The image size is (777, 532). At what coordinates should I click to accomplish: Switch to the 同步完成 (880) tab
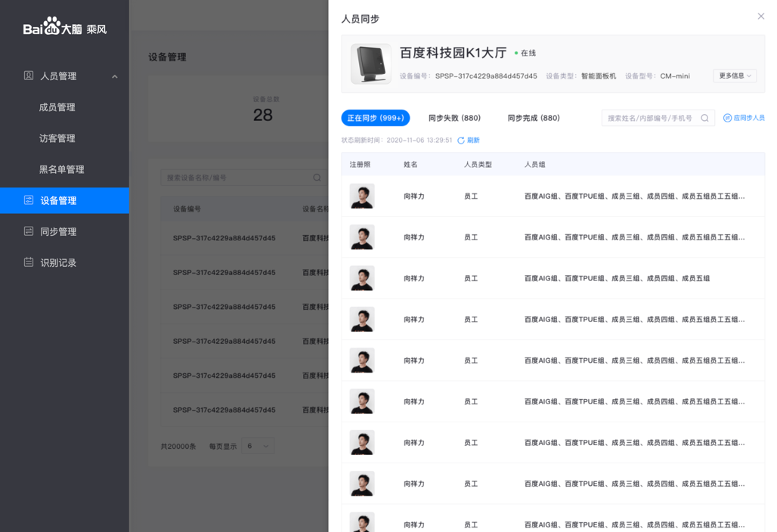[x=533, y=119]
